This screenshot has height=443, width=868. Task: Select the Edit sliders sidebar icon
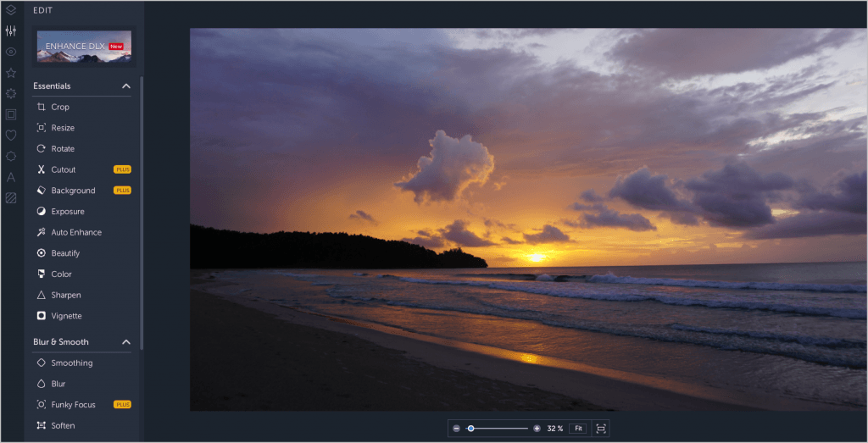10,31
